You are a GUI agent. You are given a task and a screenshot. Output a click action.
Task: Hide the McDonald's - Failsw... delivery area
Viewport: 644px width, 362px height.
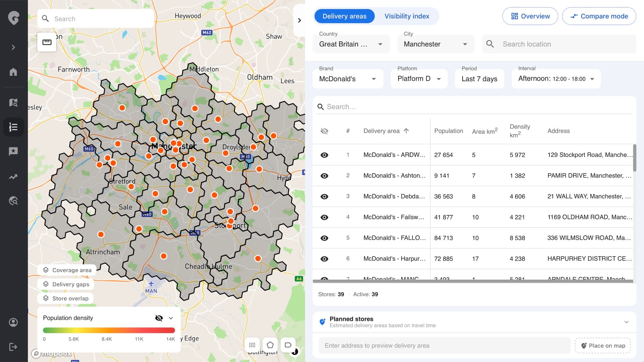pos(325,217)
